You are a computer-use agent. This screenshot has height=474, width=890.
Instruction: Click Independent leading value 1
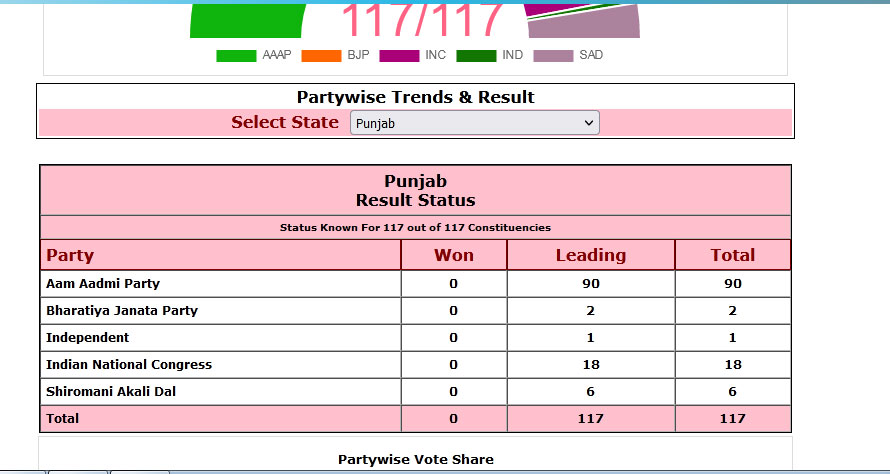[591, 337]
